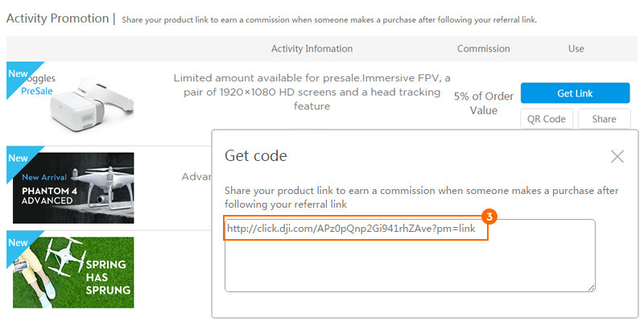
Task: Click the New badge on Goggles item
Action: pos(18,74)
